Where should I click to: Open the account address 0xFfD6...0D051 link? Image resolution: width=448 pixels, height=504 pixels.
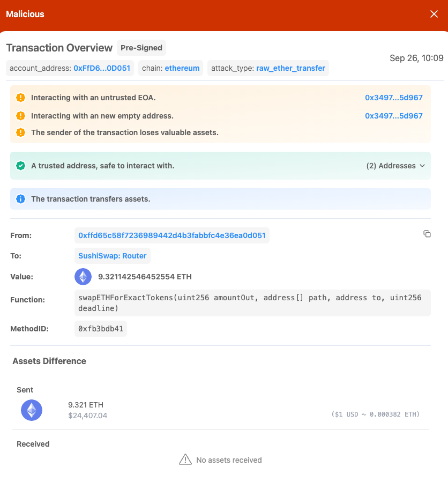102,68
